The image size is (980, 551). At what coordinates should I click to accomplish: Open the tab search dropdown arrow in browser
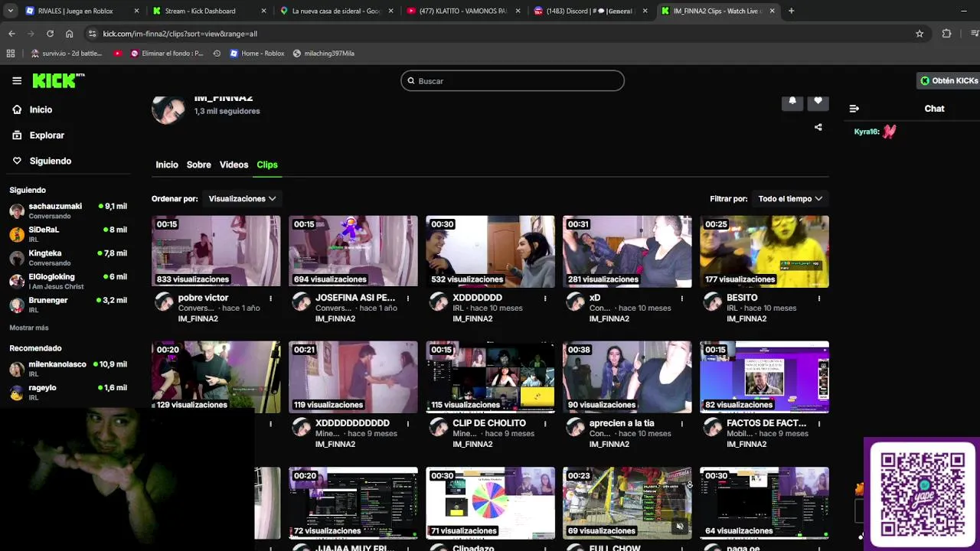point(11,11)
